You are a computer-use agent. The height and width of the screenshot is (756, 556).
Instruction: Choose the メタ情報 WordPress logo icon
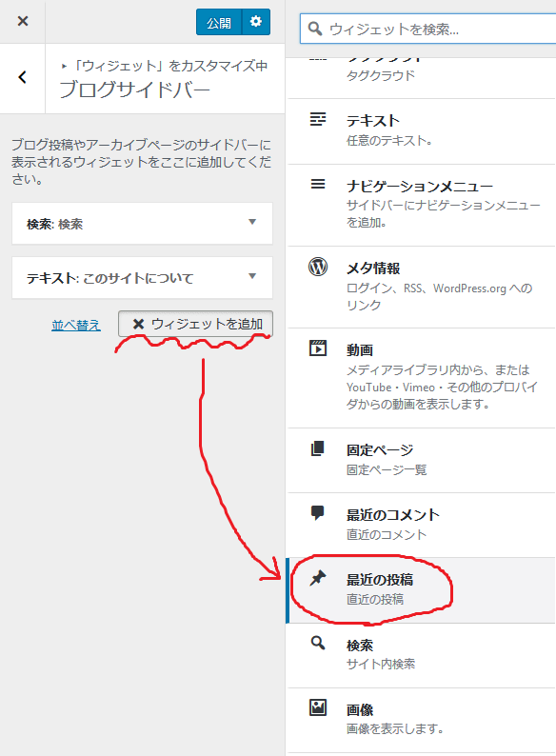tap(318, 267)
